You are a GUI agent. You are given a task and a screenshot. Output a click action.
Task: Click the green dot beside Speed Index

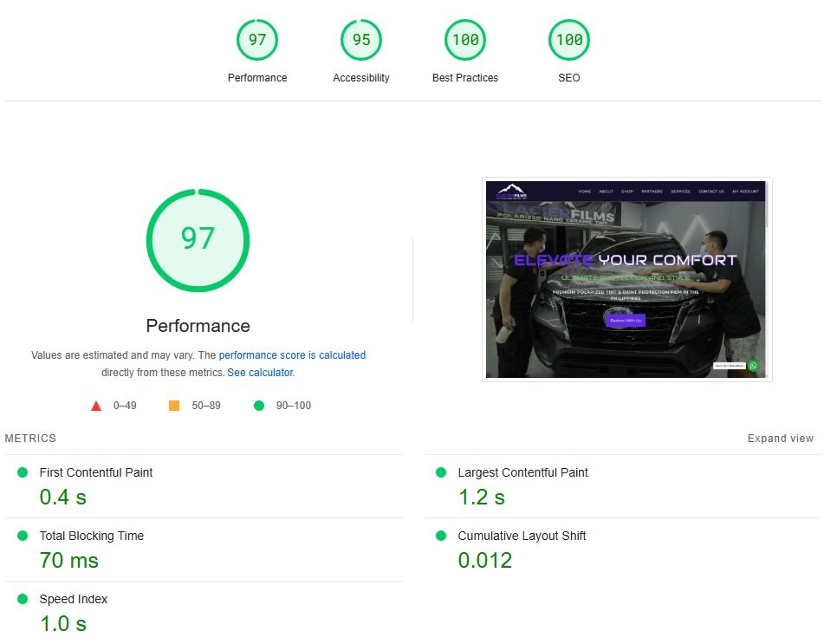coord(23,599)
